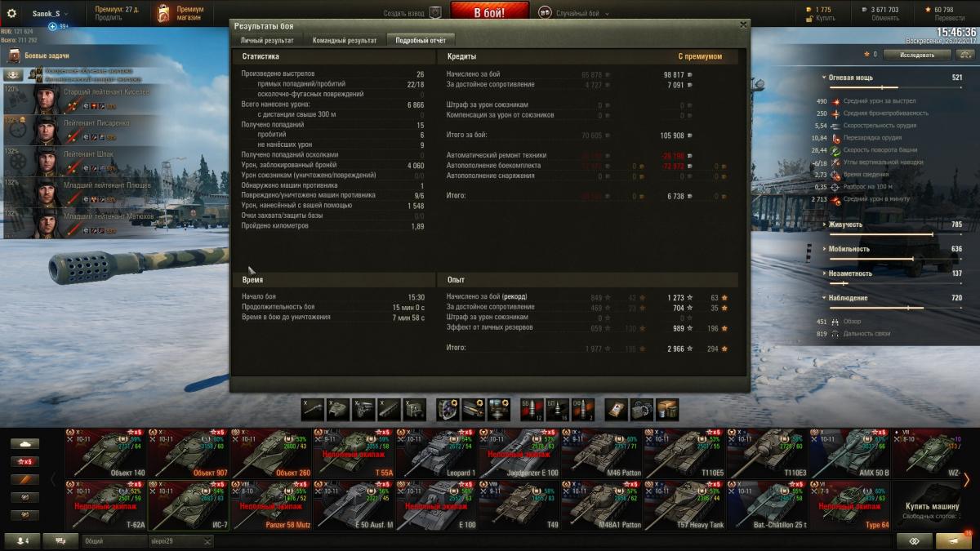Collapse the Наблюдение section
This screenshot has height=551, width=980.
[824, 298]
